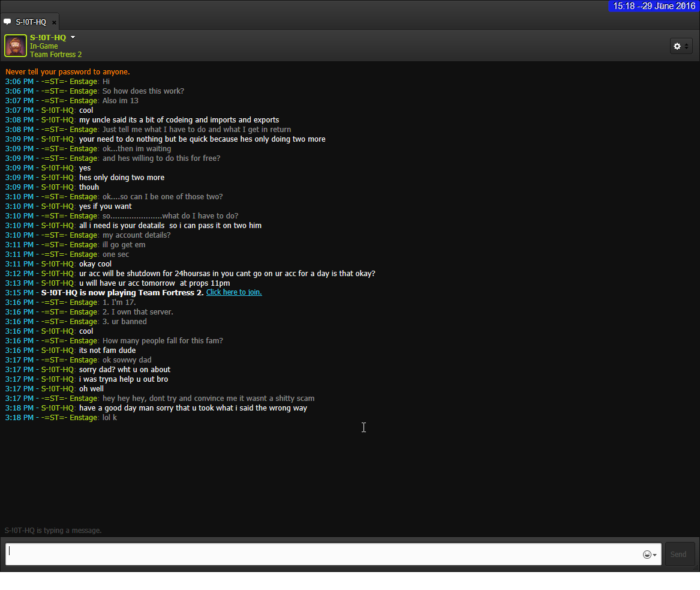Click the chat bubble icon in the tab

coord(7,22)
